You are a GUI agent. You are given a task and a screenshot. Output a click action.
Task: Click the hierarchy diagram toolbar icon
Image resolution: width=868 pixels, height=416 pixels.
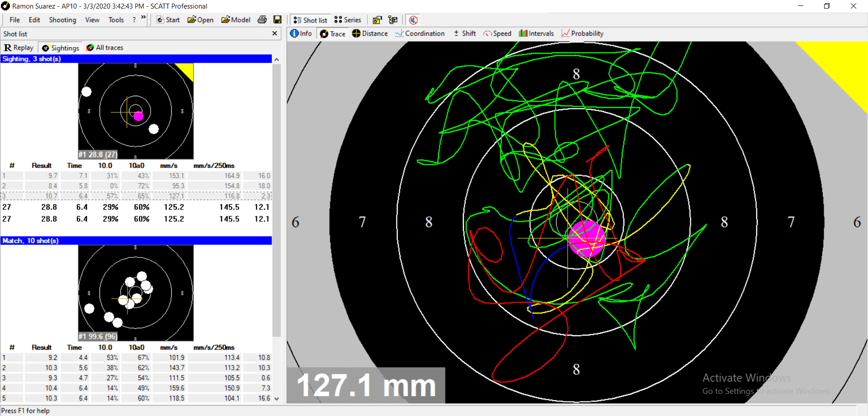[x=393, y=20]
